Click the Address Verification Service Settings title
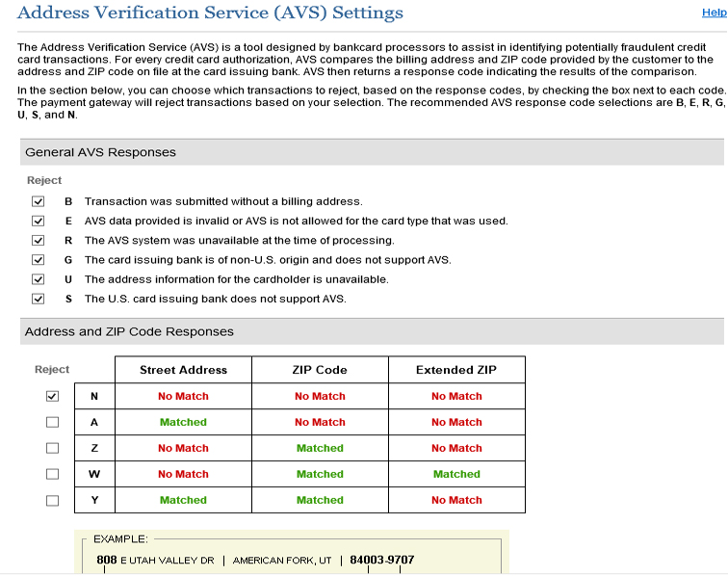Viewport: 728px width, 576px height. click(211, 13)
